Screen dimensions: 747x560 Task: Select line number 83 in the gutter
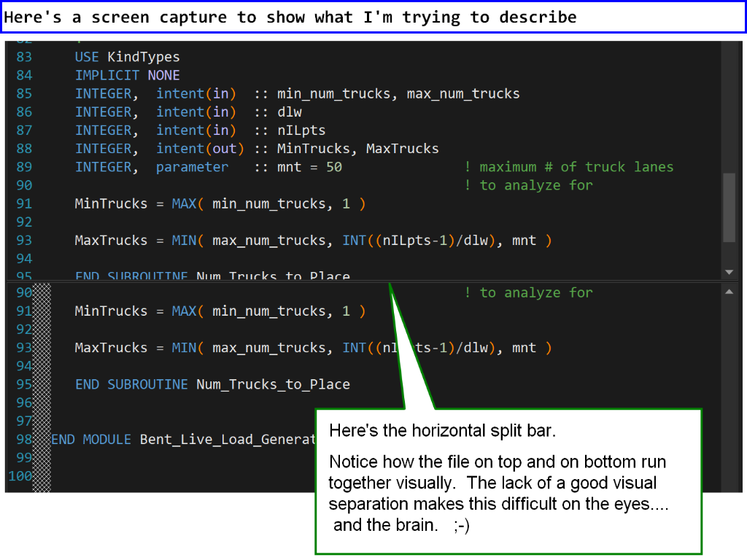click(24, 57)
